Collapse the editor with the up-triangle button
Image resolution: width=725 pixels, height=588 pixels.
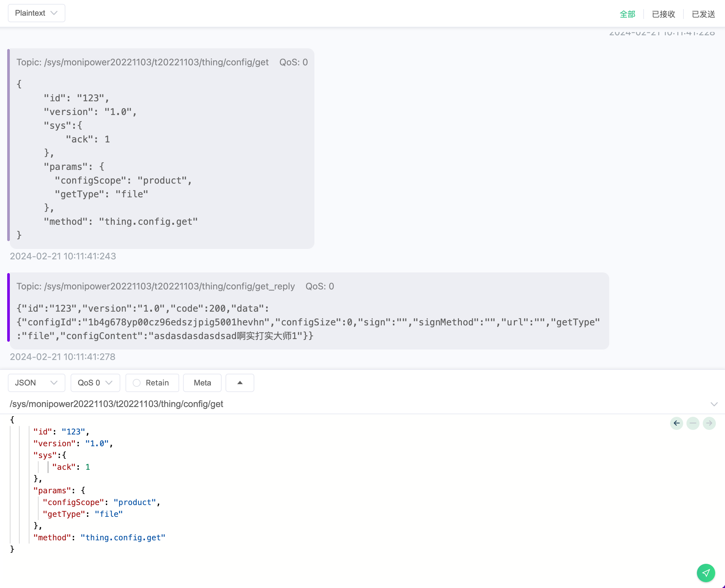point(240,383)
